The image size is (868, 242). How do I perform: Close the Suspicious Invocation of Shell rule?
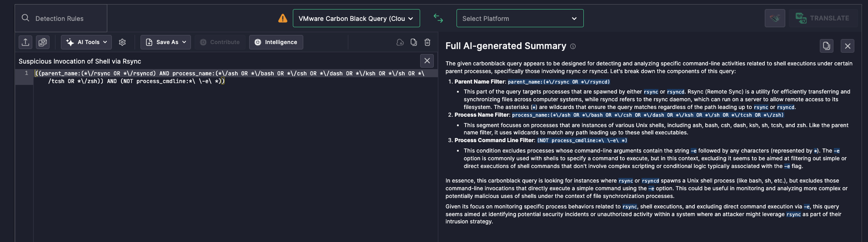pyautogui.click(x=427, y=61)
